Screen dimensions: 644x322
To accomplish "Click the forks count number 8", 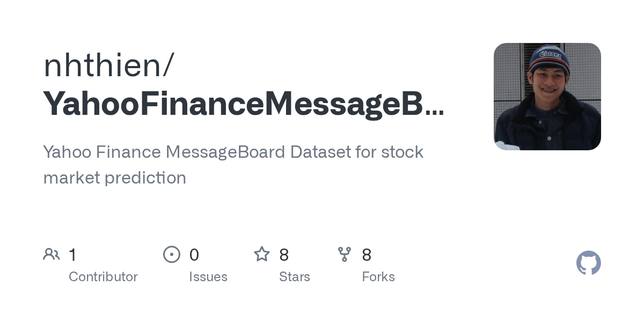I will click(x=367, y=255).
